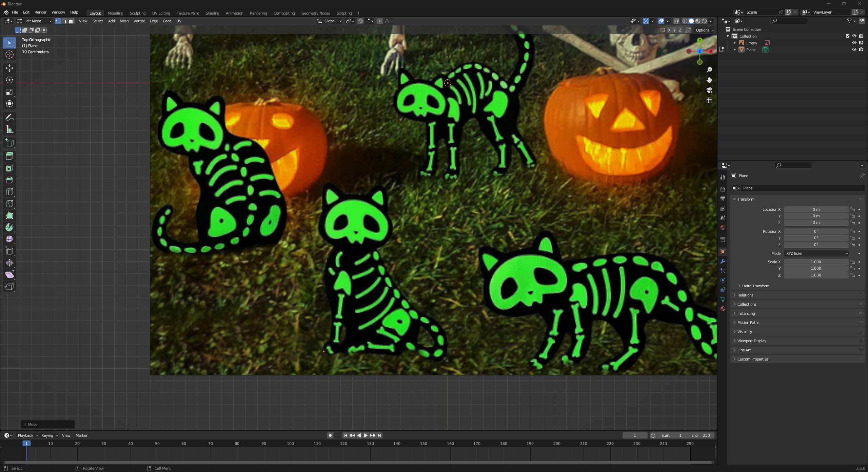Screen dimensions: 868x472
Task: Select the Shear tool
Action: tap(9, 275)
